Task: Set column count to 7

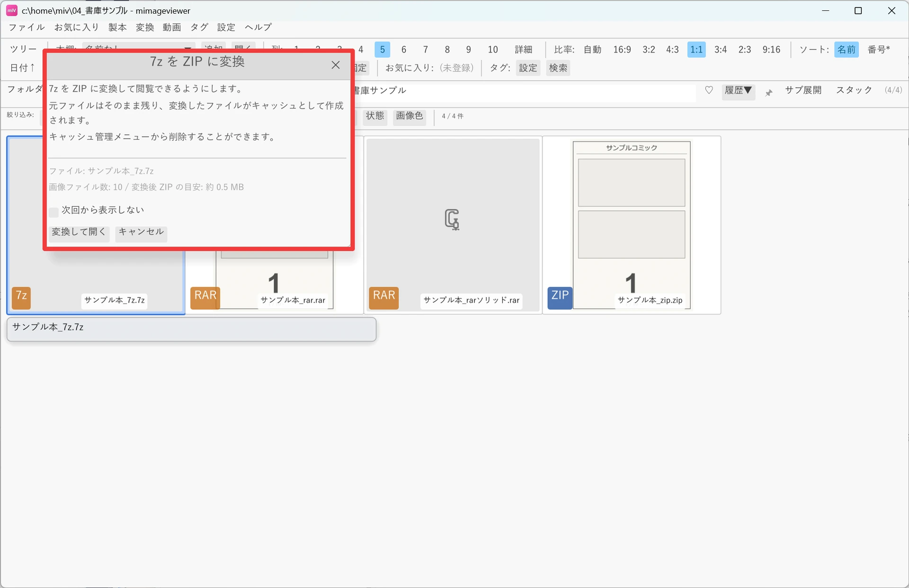Action: [x=426, y=50]
